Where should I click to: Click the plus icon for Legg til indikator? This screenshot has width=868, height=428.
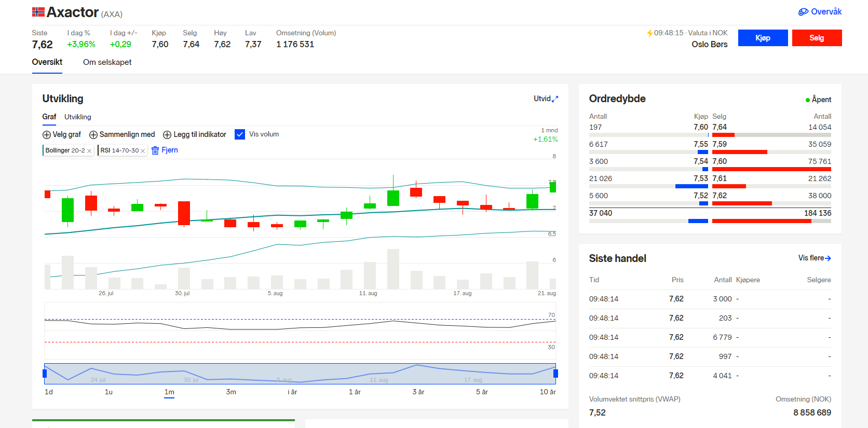[167, 135]
